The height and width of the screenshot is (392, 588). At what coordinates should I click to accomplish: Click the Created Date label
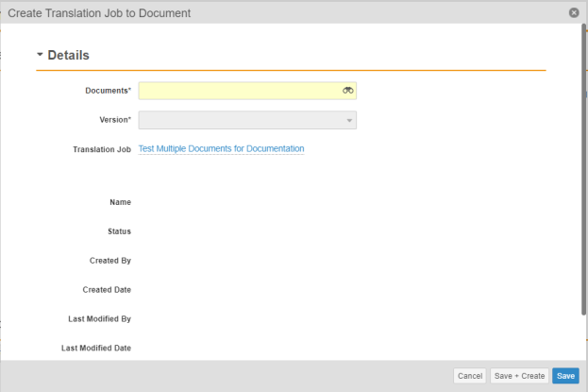[107, 290]
